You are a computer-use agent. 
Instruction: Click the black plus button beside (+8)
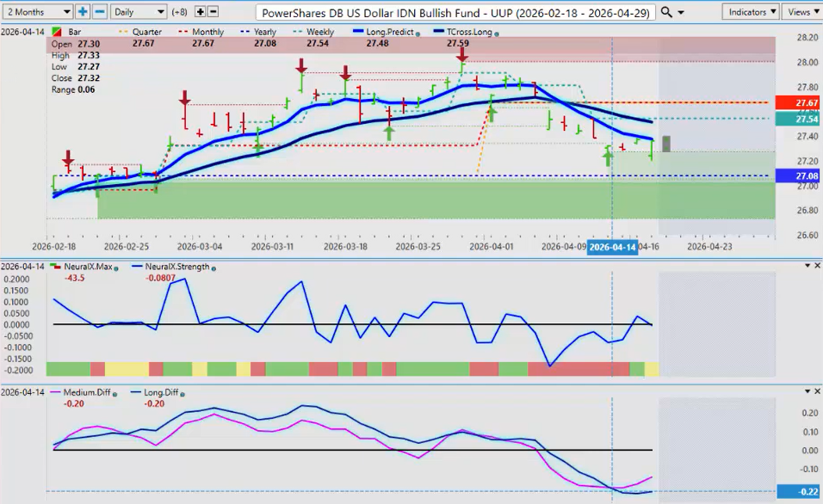(x=200, y=12)
